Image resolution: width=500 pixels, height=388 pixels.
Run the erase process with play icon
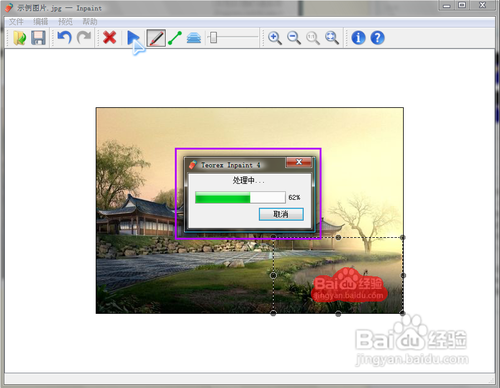click(134, 38)
